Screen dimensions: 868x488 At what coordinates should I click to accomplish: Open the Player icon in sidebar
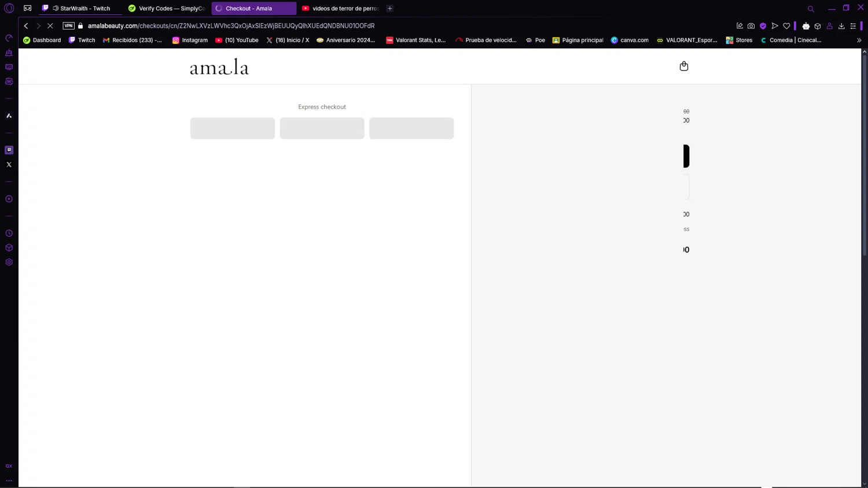[9, 199]
